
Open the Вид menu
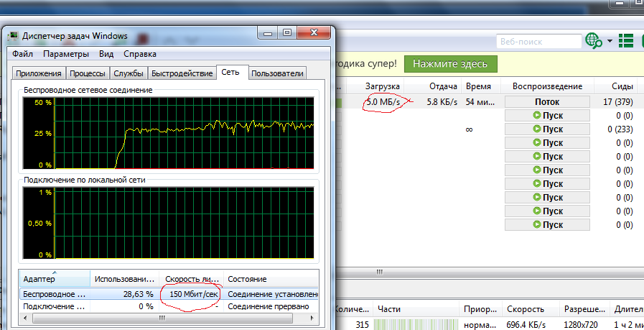click(106, 54)
